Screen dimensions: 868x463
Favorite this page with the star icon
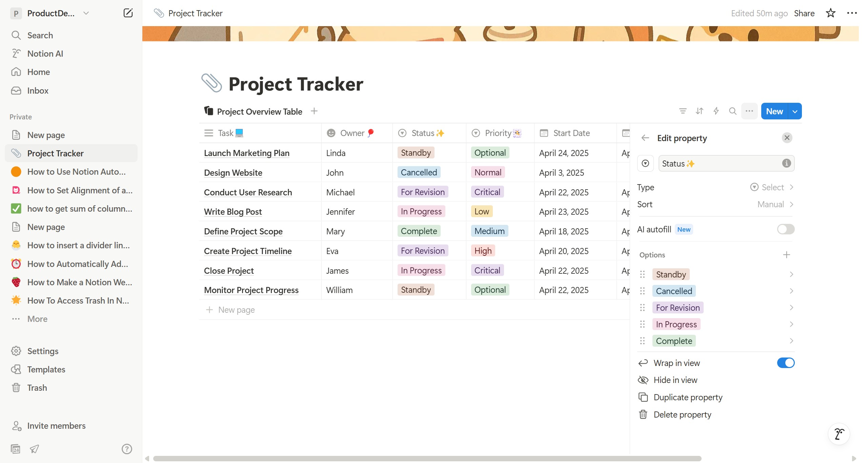[x=830, y=13]
